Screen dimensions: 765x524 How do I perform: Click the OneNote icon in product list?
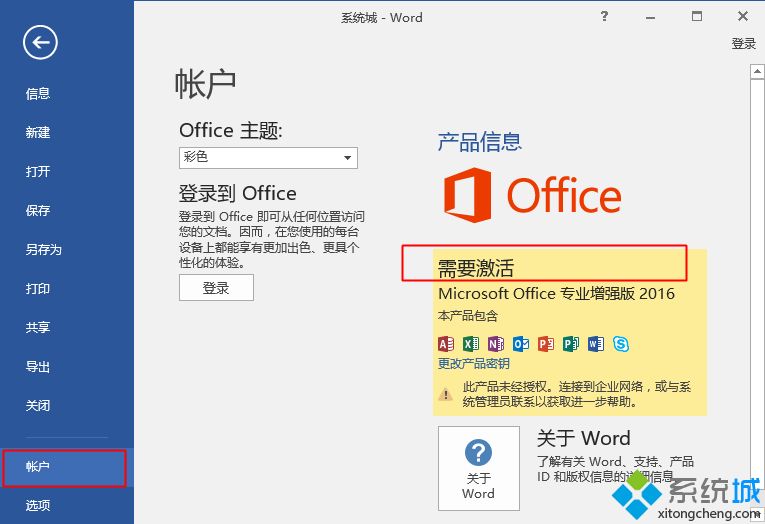[496, 344]
